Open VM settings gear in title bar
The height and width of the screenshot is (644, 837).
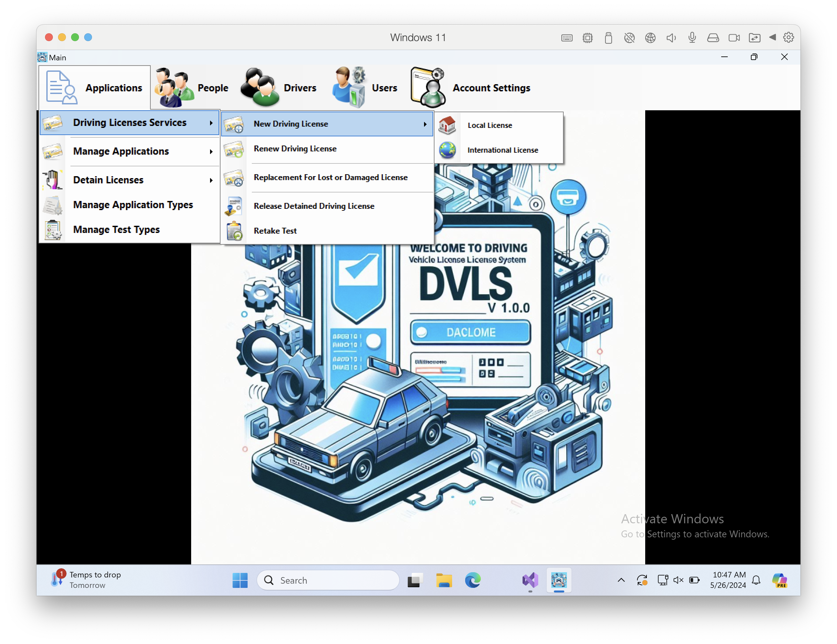pos(789,38)
